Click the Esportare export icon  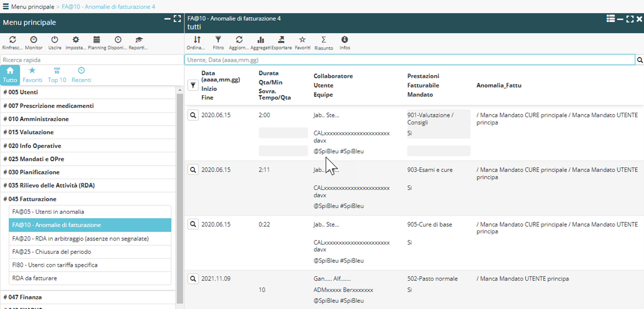[281, 40]
